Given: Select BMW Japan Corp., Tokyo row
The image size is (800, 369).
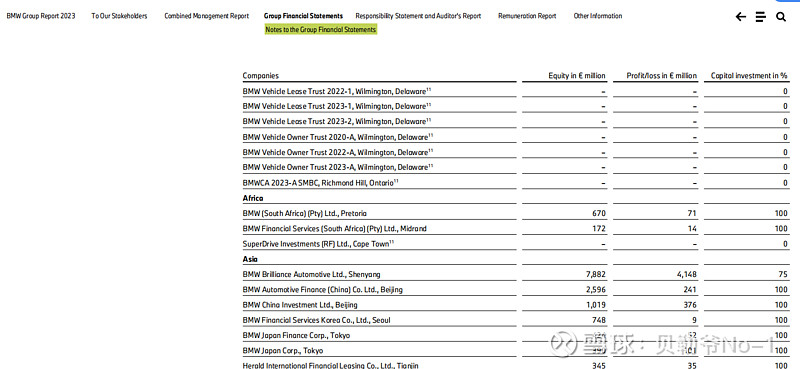Looking at the screenshot, I should pos(515,351).
